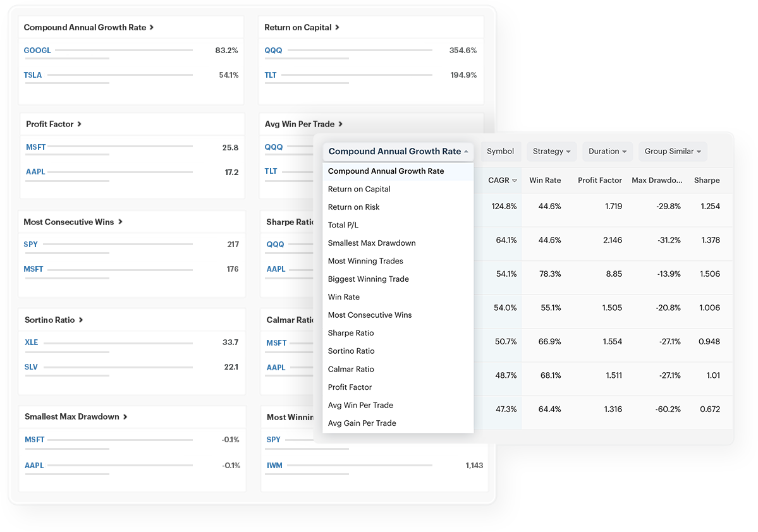The image size is (758, 532).
Task: Expand the Profit Factor card chevron
Action: tap(79, 124)
